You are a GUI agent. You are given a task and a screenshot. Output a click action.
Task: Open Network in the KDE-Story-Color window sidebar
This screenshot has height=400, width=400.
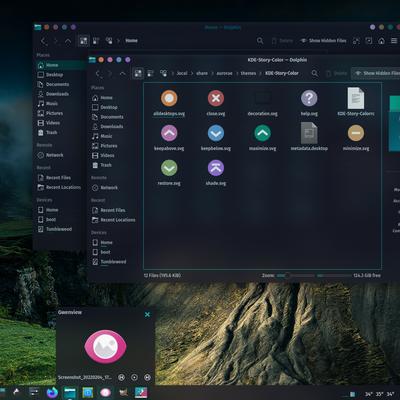coord(105,188)
